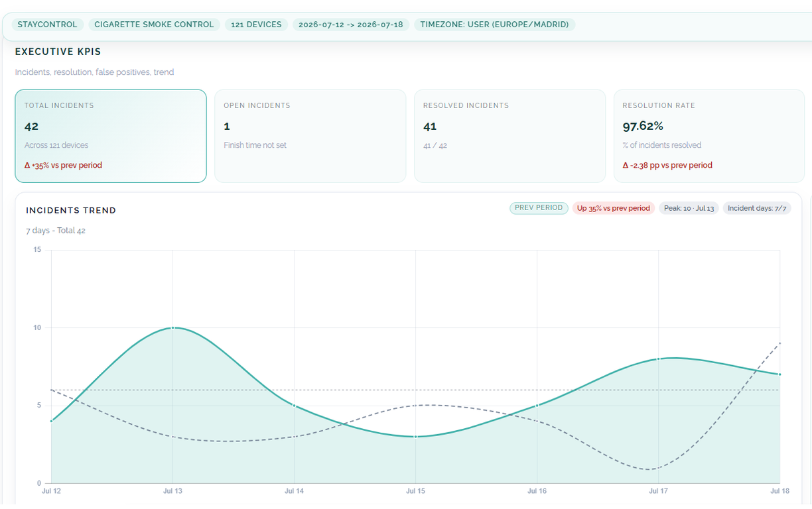
Task: Click the Jul 12 data point on solid line
Action: 51,421
